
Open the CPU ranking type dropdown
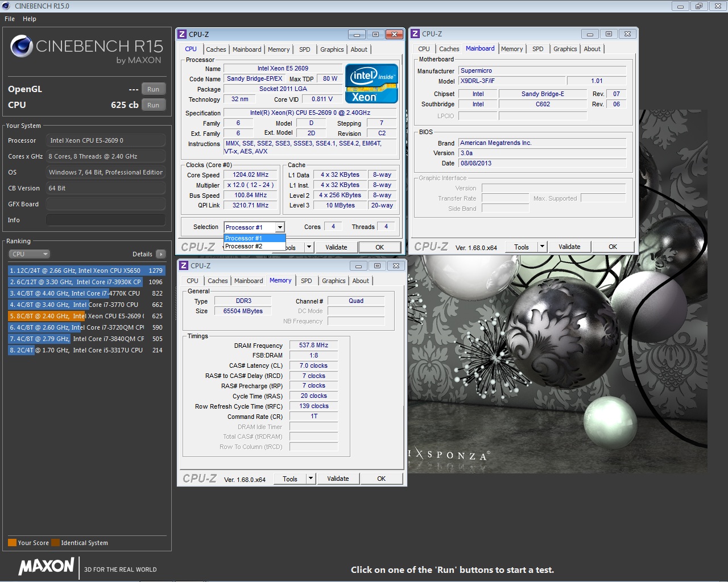[x=30, y=254]
